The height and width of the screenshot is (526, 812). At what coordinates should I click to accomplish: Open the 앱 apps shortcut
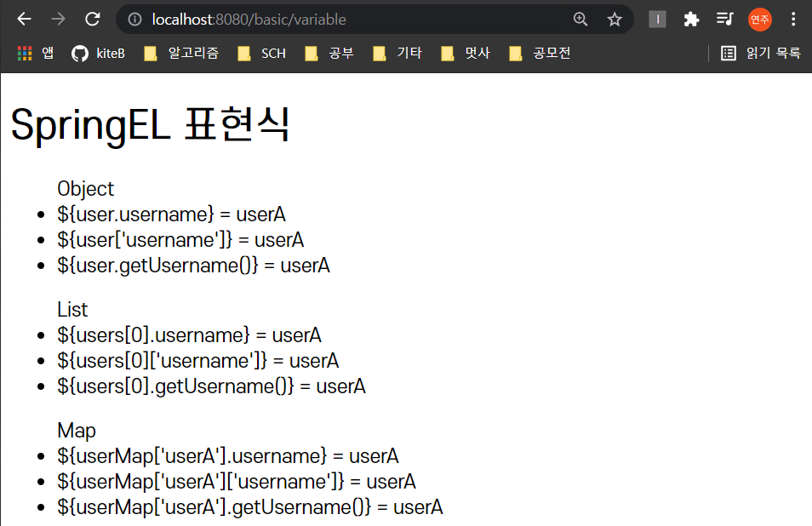pos(35,53)
